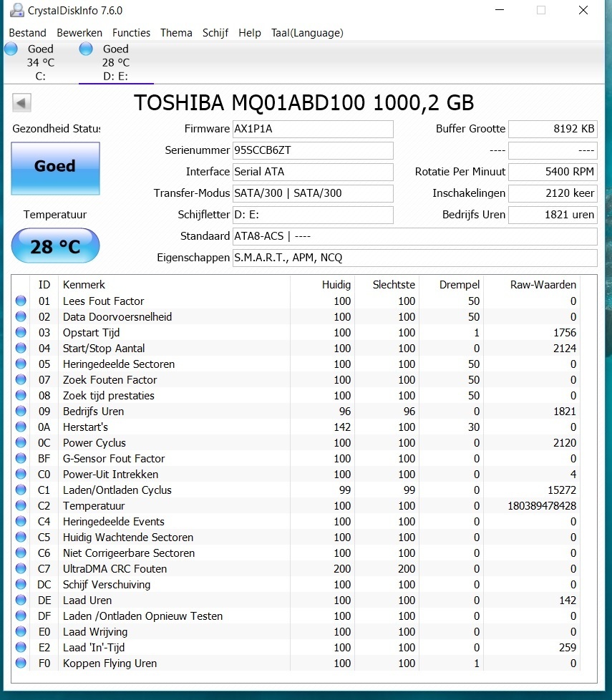Open the Bewerken menu

(79, 33)
